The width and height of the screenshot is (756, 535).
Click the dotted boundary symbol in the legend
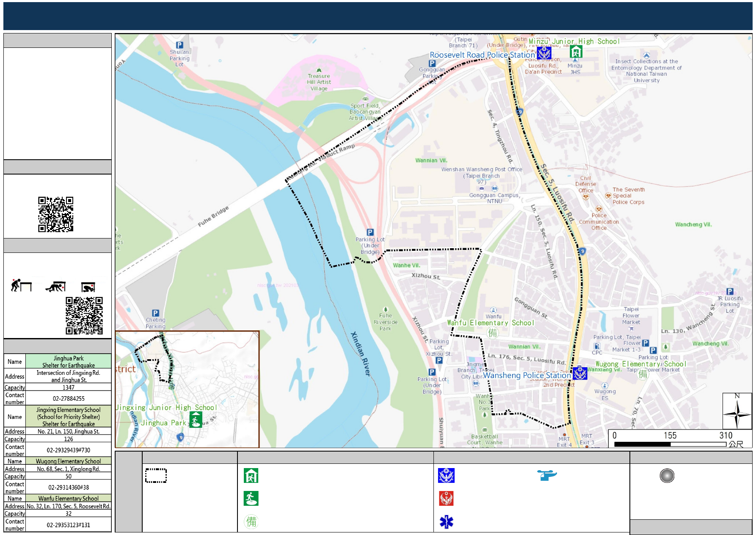pos(156,476)
